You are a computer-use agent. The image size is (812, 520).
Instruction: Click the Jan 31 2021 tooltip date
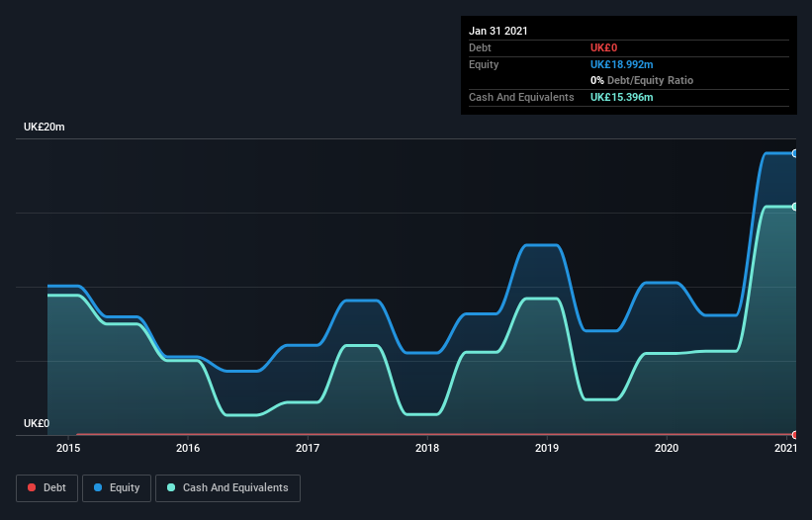coord(498,31)
